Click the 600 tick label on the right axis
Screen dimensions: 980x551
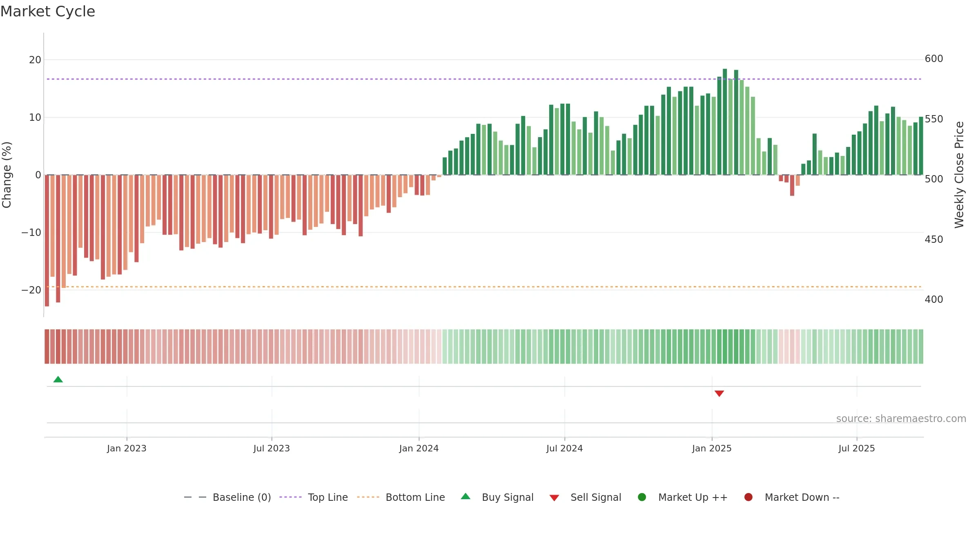tap(934, 59)
